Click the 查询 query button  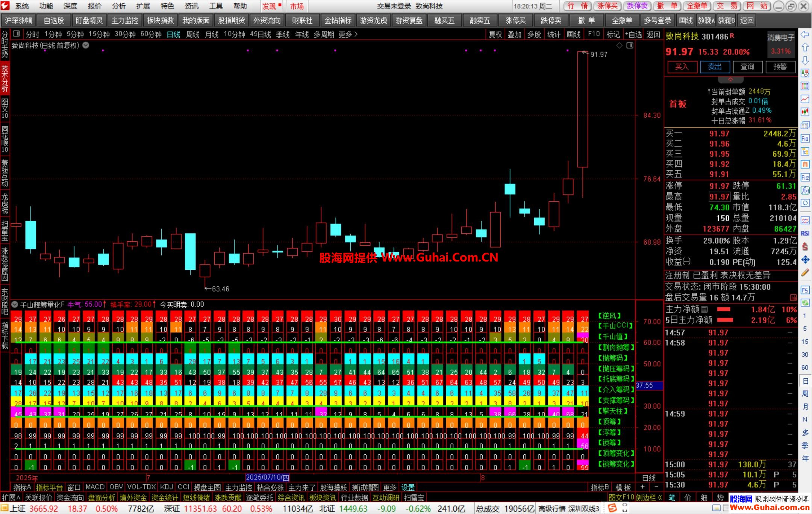click(x=747, y=67)
